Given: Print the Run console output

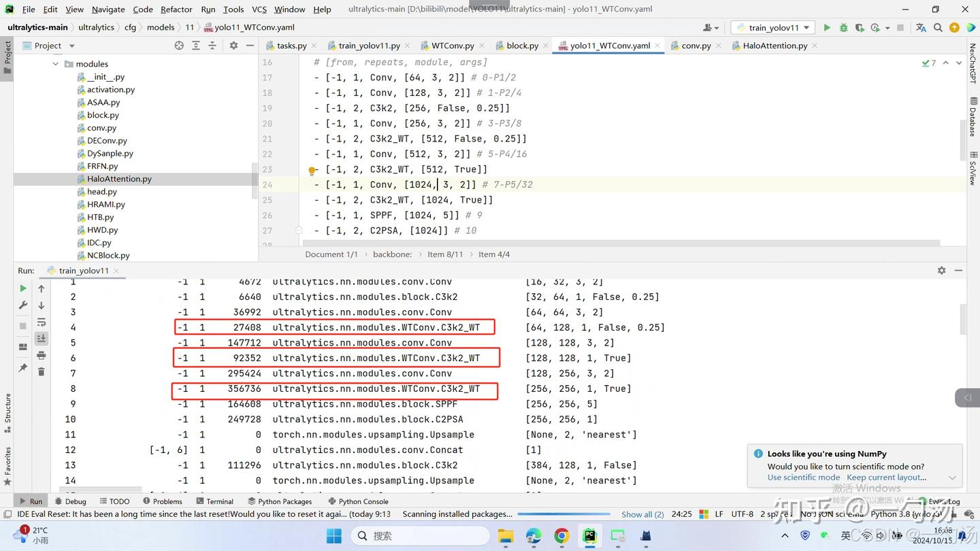Looking at the screenshot, I should [x=42, y=355].
